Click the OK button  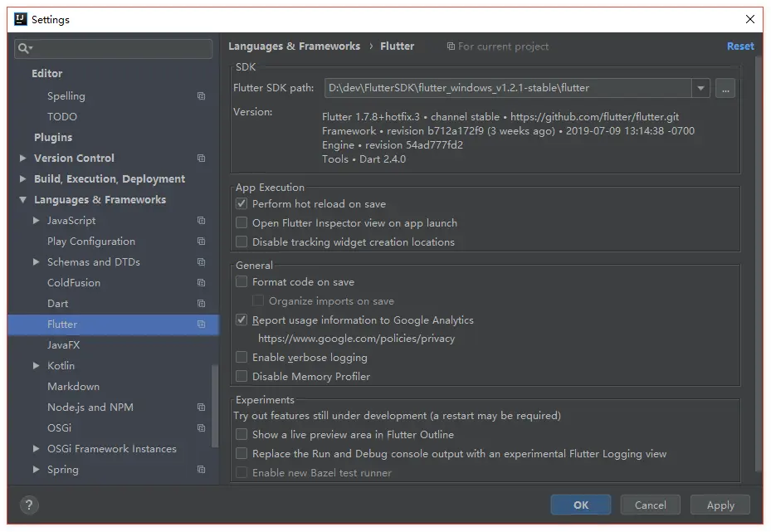pyautogui.click(x=581, y=505)
